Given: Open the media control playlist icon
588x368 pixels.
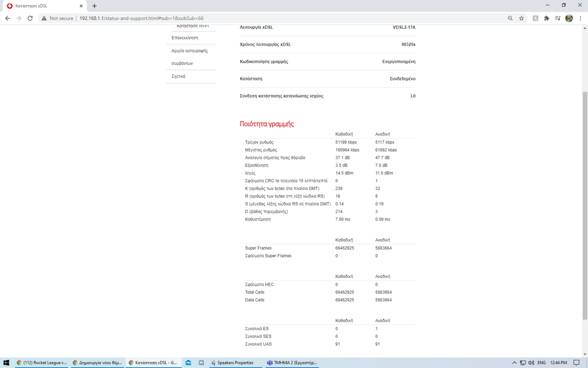Looking at the screenshot, I should (x=557, y=18).
